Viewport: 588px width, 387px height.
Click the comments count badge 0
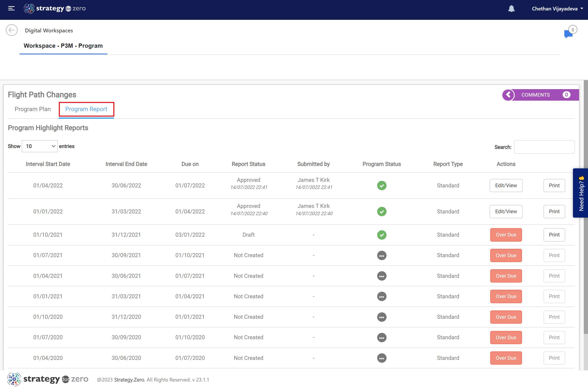(x=566, y=95)
